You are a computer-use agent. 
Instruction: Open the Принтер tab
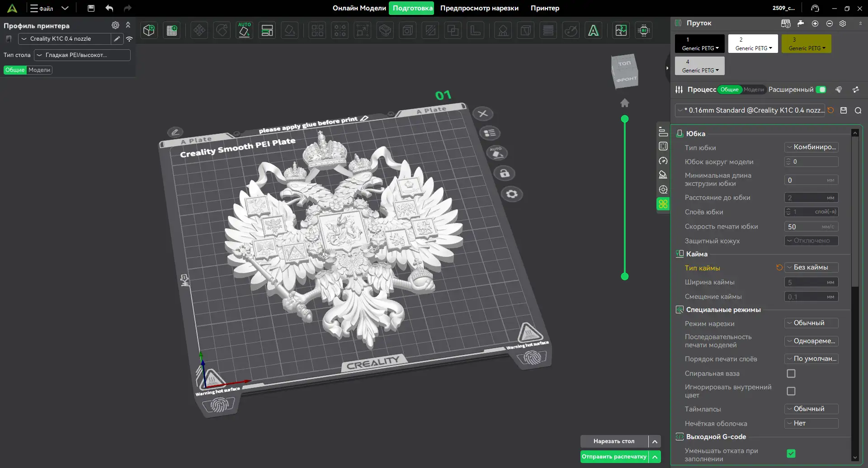(545, 8)
